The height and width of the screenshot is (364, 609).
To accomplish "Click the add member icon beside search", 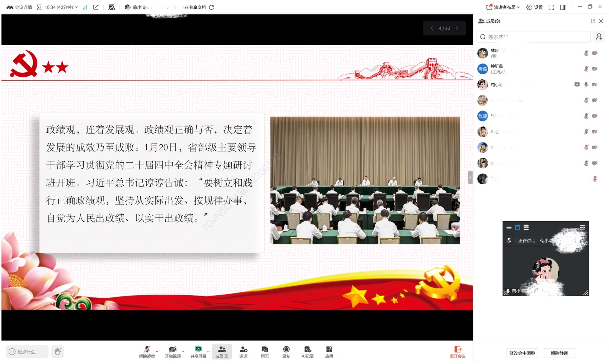I will [599, 37].
